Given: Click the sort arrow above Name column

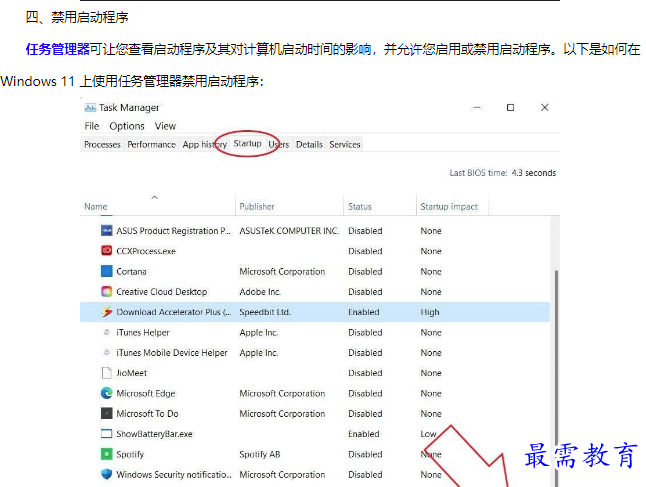Looking at the screenshot, I should click(154, 197).
